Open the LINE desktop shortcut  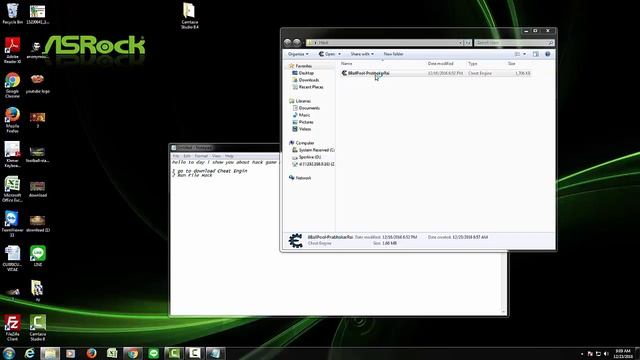click(38, 256)
